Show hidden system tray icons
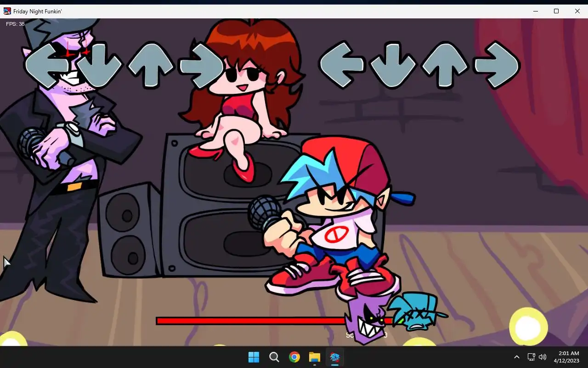Viewport: 588px width, 368px height. point(516,357)
